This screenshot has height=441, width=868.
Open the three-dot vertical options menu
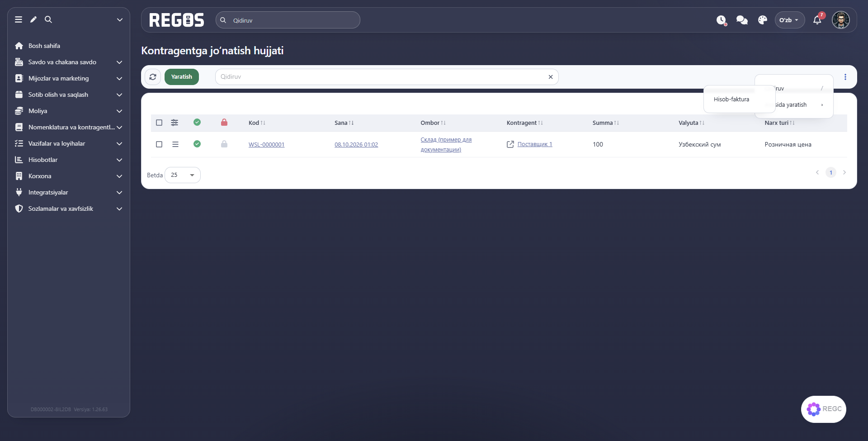[x=845, y=77]
